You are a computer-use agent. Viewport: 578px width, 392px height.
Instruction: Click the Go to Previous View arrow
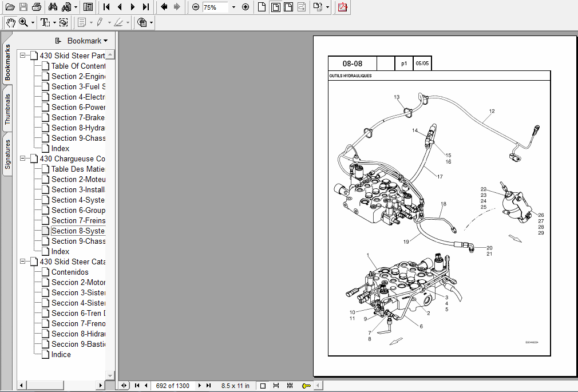(x=164, y=7)
